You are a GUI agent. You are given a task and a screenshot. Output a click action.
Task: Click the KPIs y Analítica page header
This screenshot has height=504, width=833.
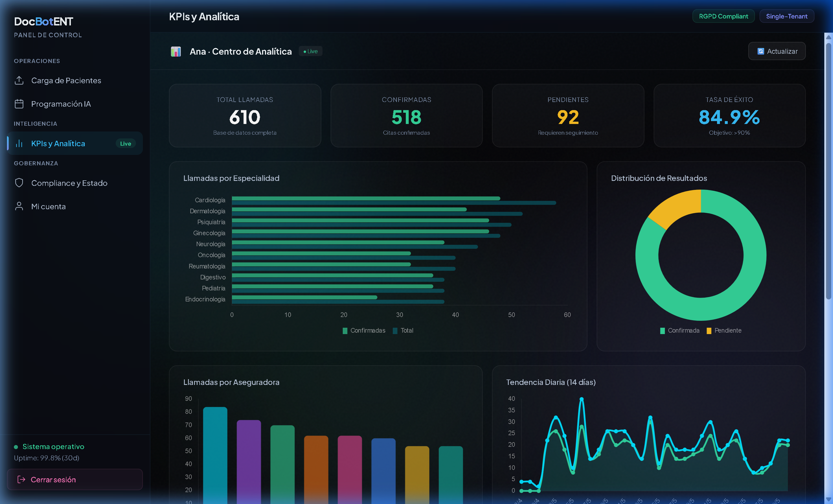click(204, 16)
